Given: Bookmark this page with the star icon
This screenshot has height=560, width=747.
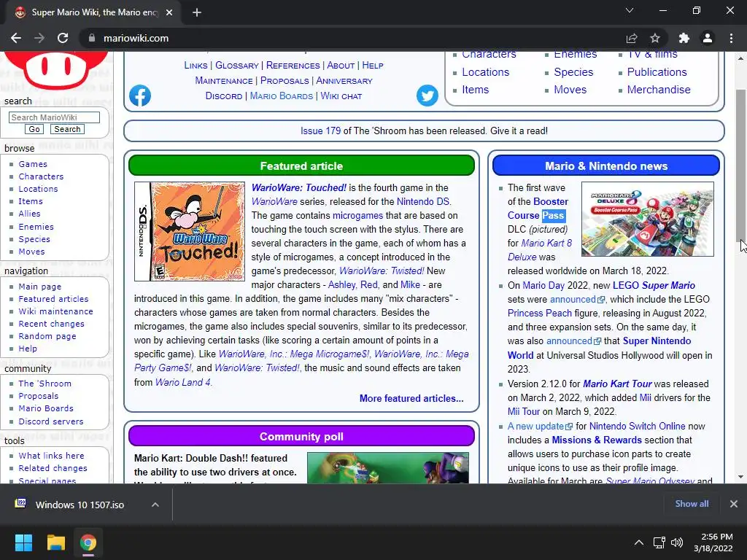Looking at the screenshot, I should coord(655,38).
